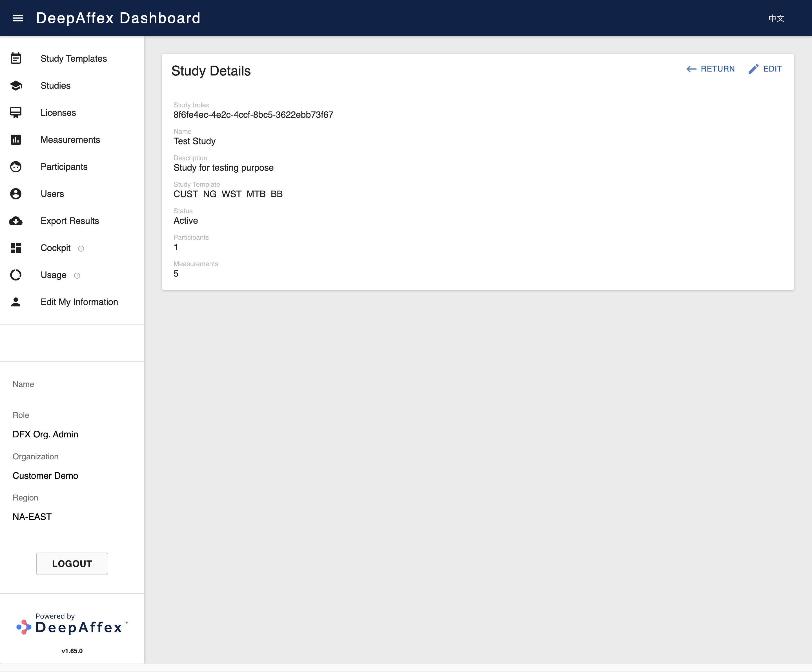Viewport: 812px width, 672px height.
Task: Click the version label v1.65.0
Action: 72,651
